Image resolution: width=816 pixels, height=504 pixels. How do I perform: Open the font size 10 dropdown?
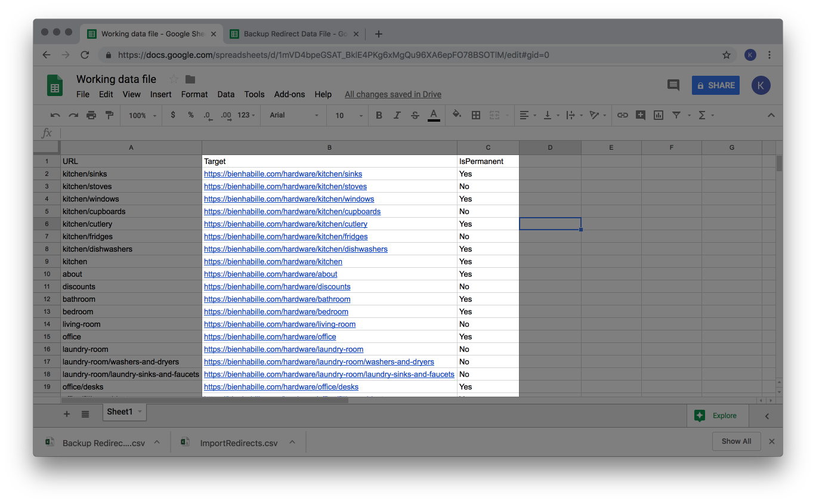pos(349,115)
